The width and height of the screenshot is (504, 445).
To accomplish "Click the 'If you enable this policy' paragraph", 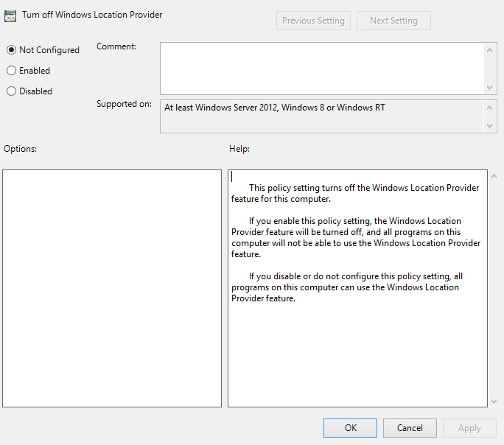I will pos(356,237).
